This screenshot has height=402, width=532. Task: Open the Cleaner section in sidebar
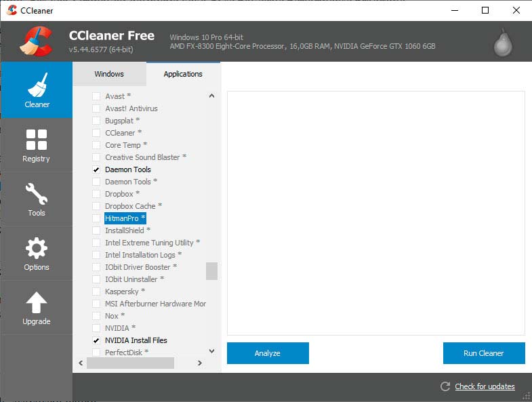pyautogui.click(x=37, y=90)
